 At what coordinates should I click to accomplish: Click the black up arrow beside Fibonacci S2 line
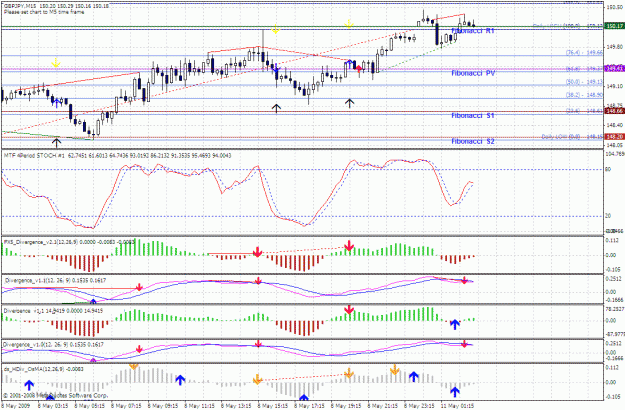point(57,142)
